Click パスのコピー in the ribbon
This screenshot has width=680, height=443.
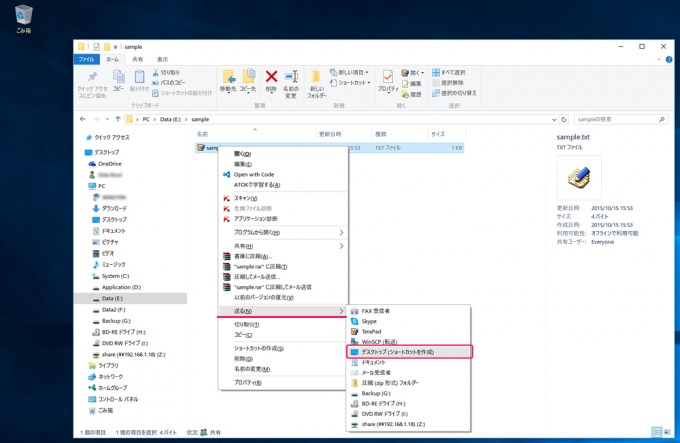pos(169,82)
